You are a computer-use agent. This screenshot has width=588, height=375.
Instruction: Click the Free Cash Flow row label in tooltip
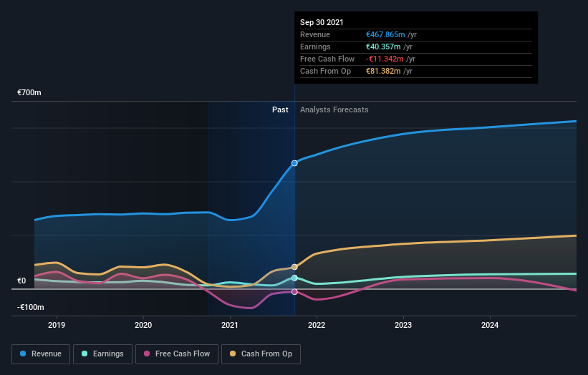click(327, 59)
